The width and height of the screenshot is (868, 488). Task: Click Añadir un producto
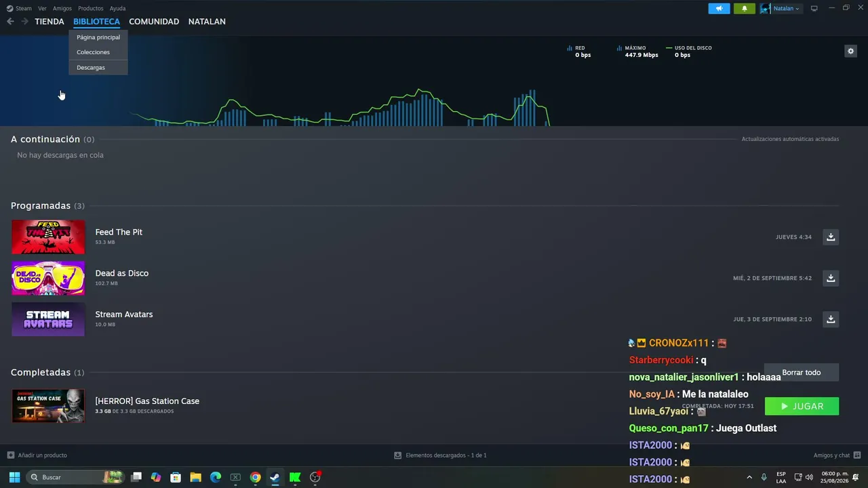(37, 455)
